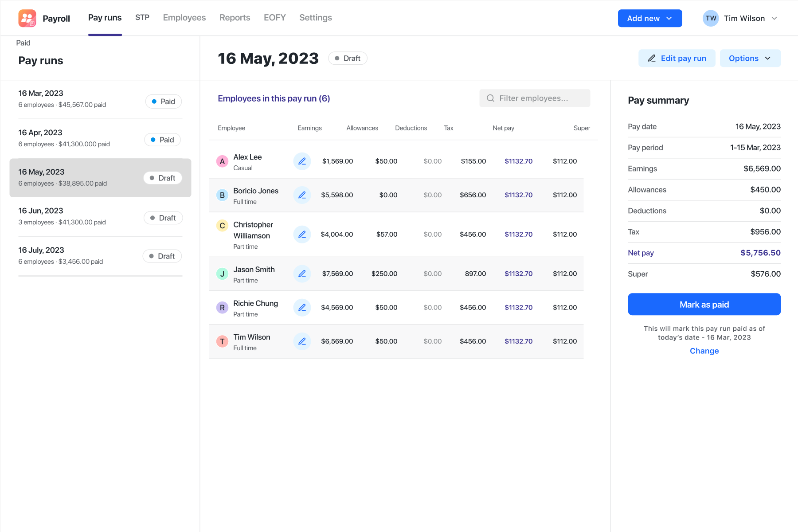The image size is (798, 532).
Task: Expand the Tim Wilson account chevron
Action: click(774, 18)
